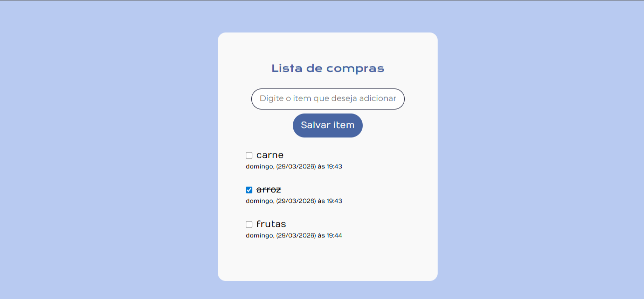
Task: Uncheck the arroz checkbox
Action: (x=249, y=190)
